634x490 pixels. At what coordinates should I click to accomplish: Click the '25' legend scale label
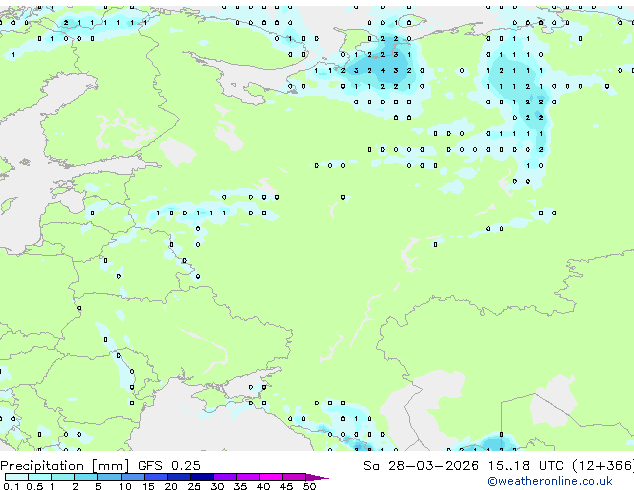click(x=194, y=486)
